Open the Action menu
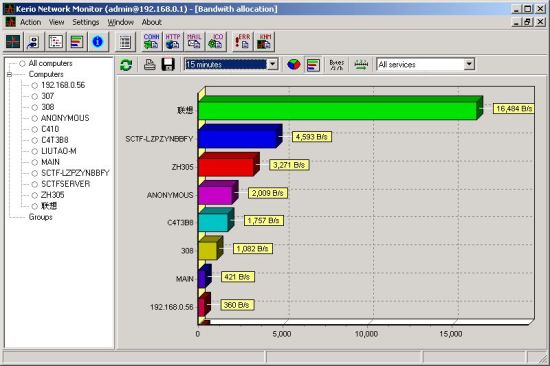The height and width of the screenshot is (366, 550). click(x=31, y=22)
